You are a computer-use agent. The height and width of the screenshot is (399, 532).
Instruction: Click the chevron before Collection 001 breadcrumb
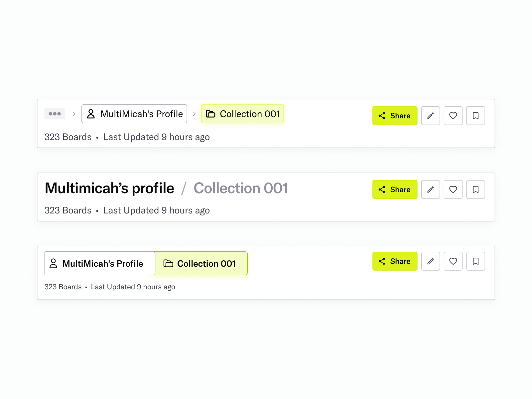tap(194, 114)
